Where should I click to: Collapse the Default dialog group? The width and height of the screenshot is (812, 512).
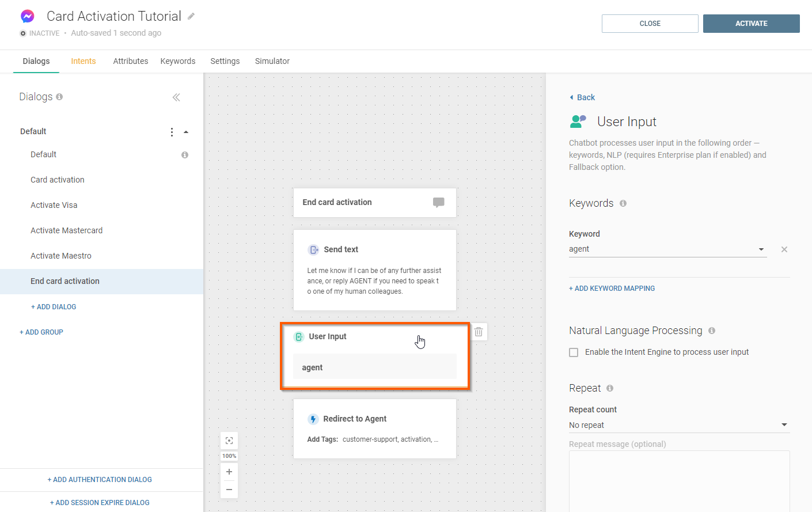pyautogui.click(x=186, y=132)
